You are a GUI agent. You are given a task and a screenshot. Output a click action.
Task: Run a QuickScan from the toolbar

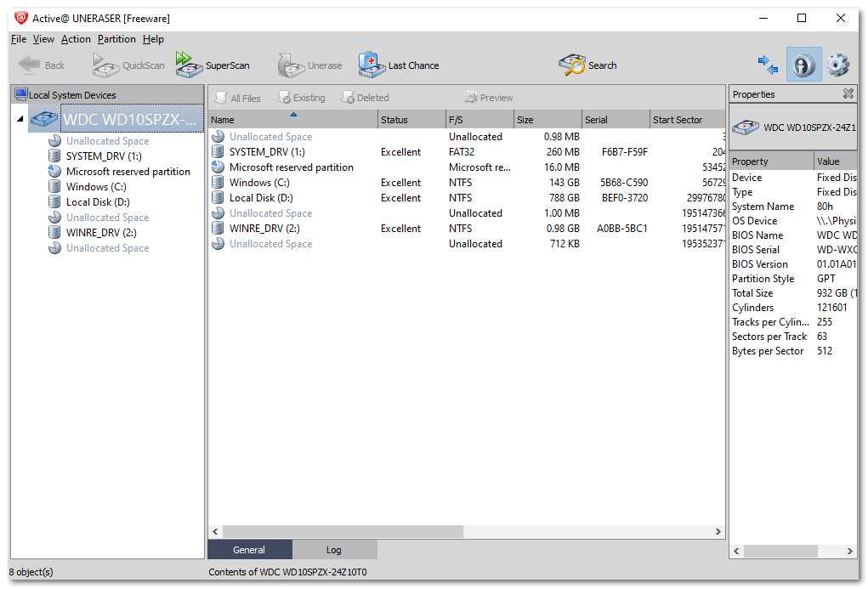128,65
